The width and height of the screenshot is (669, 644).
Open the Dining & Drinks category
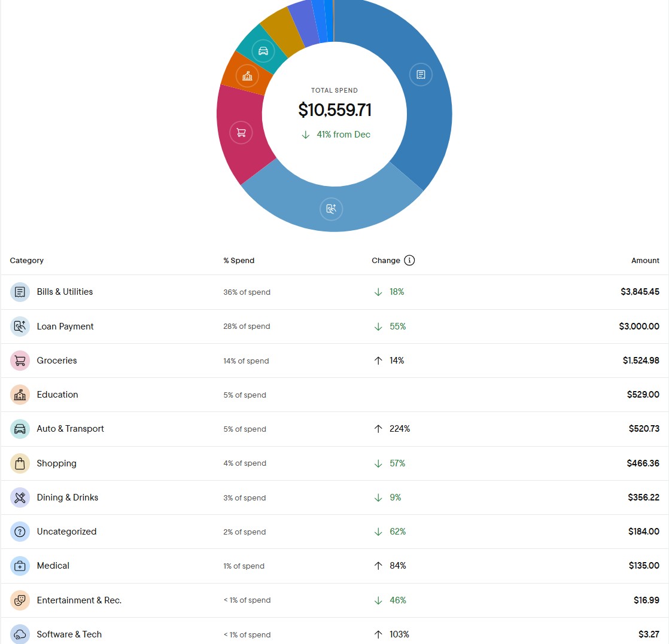click(334, 498)
